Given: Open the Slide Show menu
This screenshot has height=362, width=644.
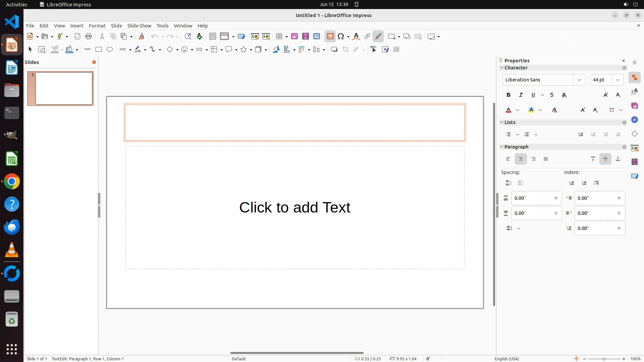Looking at the screenshot, I should pos(139,26).
